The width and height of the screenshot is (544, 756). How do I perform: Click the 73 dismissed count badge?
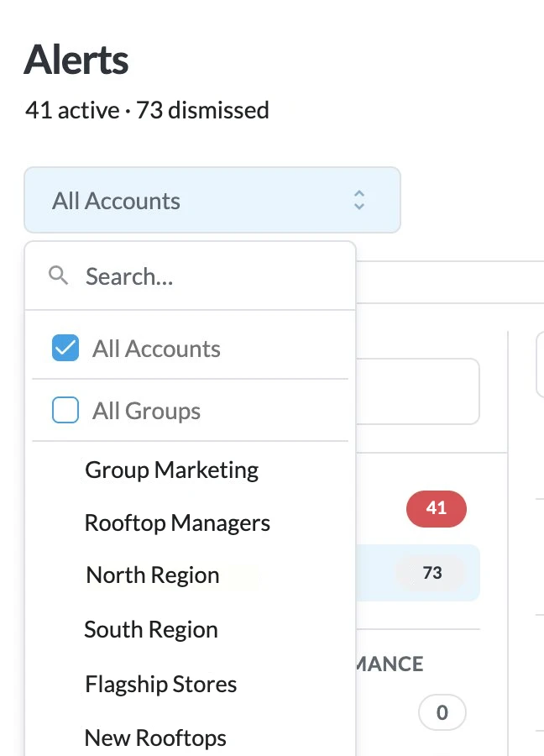point(432,573)
